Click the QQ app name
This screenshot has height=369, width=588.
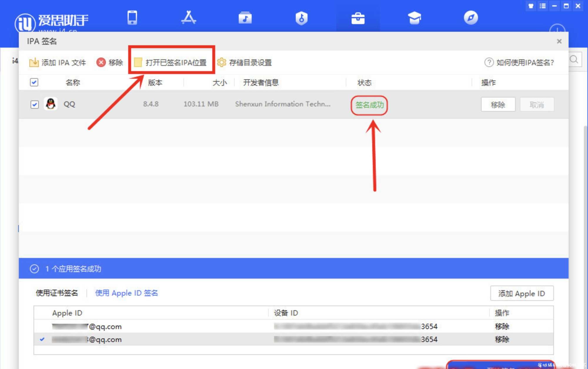tap(69, 104)
